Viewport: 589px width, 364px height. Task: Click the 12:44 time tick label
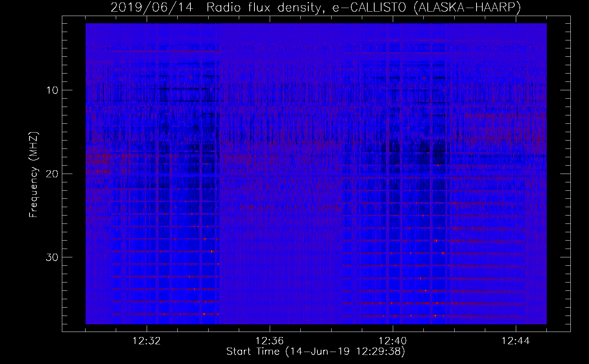point(516,341)
